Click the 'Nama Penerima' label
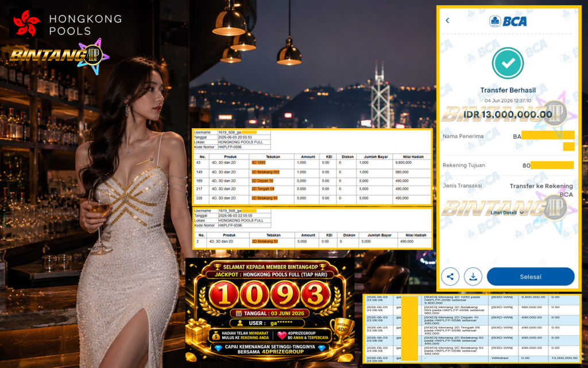The image size is (588, 368). click(x=463, y=136)
